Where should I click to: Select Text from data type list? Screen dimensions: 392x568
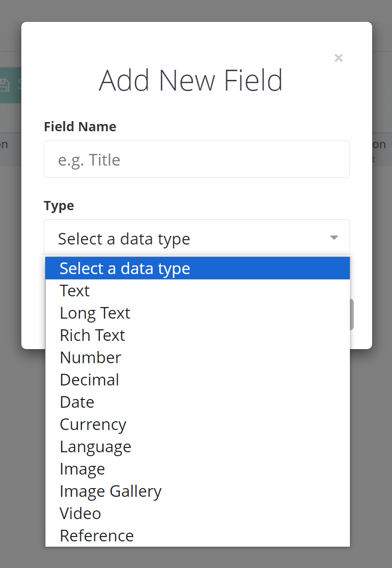click(x=75, y=291)
